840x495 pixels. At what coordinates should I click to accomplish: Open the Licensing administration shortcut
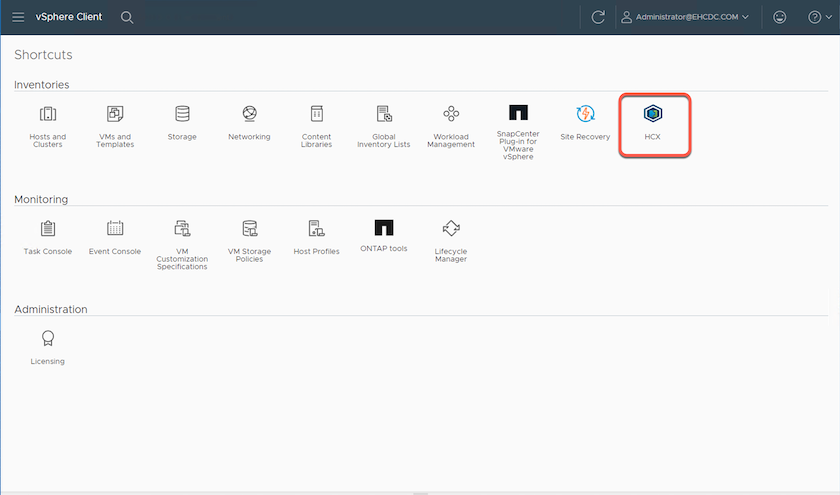[x=48, y=347]
